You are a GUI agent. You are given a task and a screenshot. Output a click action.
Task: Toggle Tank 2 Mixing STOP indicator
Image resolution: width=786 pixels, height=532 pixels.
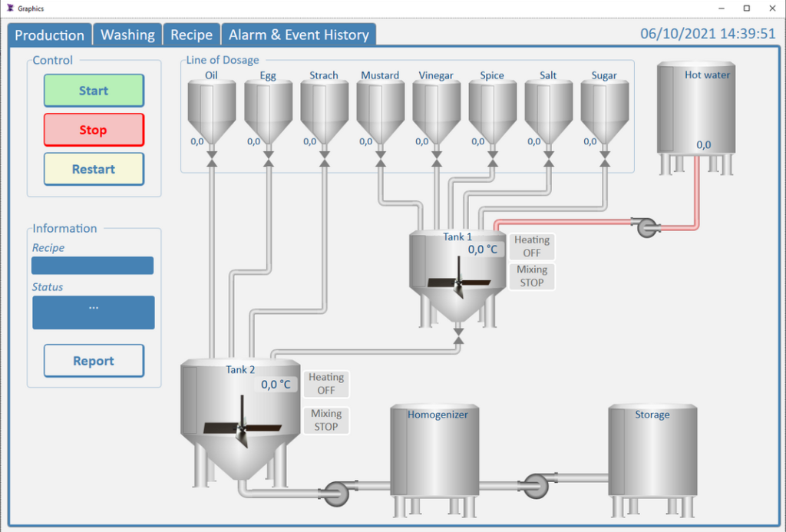(325, 420)
